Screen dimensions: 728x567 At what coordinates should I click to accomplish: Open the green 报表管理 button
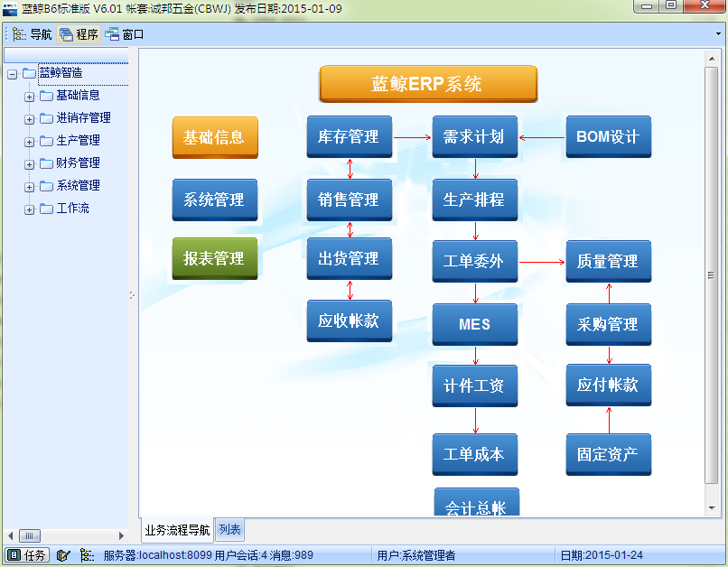click(214, 258)
